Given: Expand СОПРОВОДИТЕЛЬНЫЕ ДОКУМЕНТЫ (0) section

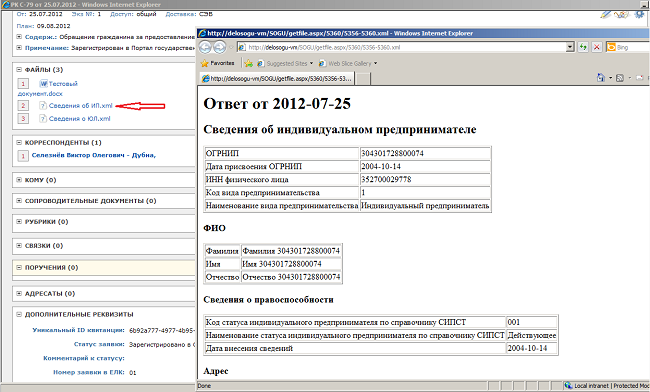Looking at the screenshot, I should click(x=19, y=201).
